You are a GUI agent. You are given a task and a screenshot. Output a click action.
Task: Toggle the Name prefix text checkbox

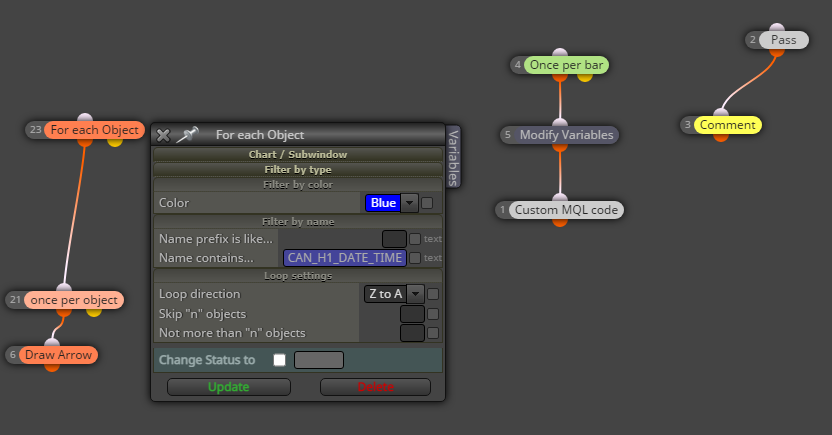click(415, 239)
